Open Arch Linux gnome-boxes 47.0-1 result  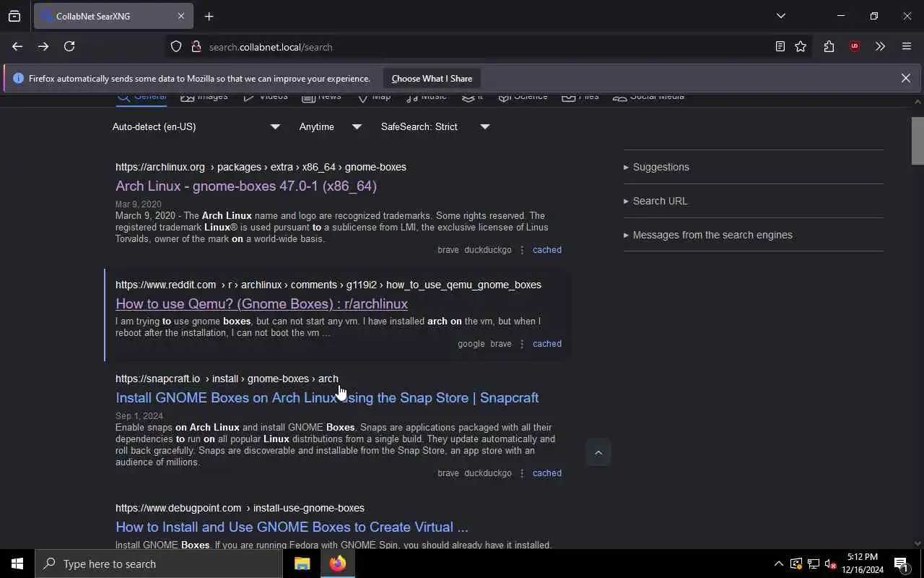tap(246, 186)
